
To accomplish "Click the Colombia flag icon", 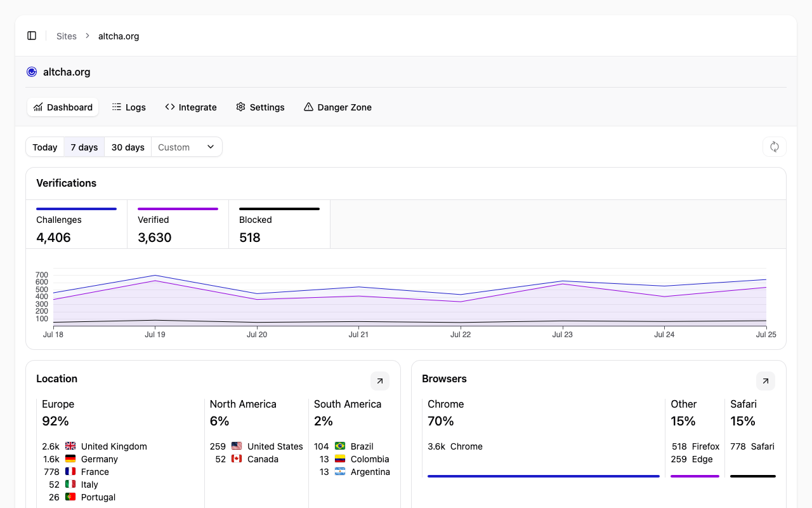I will [340, 459].
